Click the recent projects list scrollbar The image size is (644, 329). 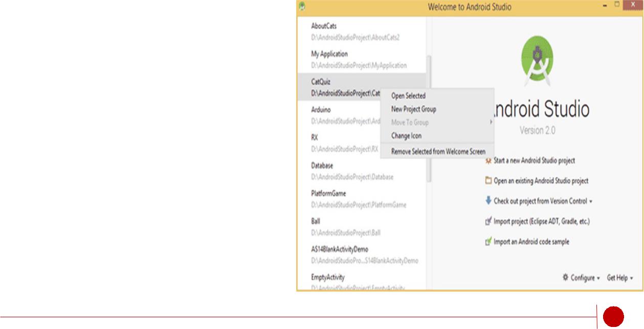click(x=429, y=118)
